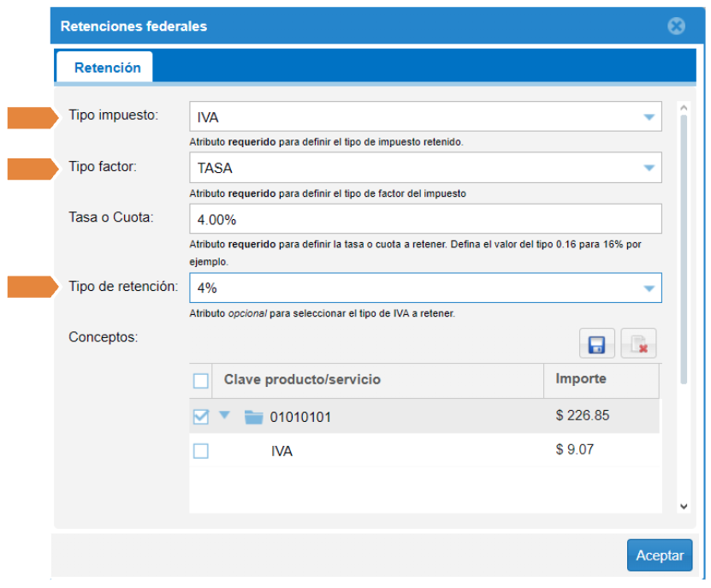Click the Tasa o Cuota input field
The height and width of the screenshot is (588, 711).
[x=424, y=219]
